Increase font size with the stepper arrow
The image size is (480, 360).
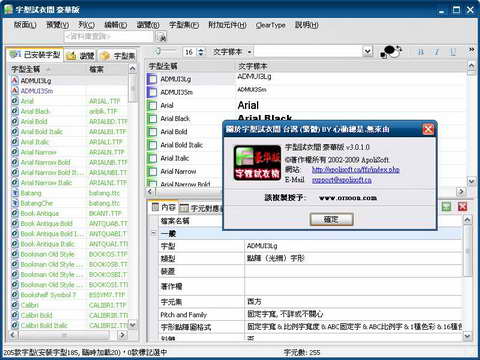coord(201,50)
